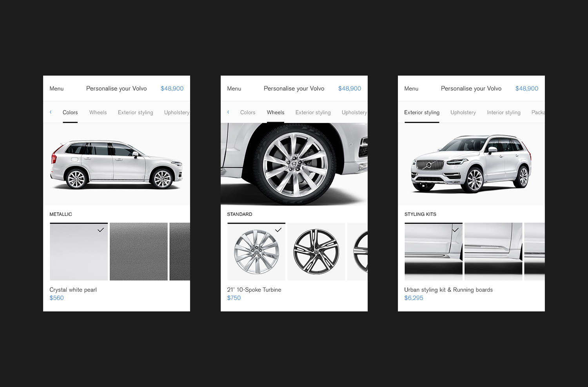Click 'Urban styling kit & Running boards' label

point(448,290)
